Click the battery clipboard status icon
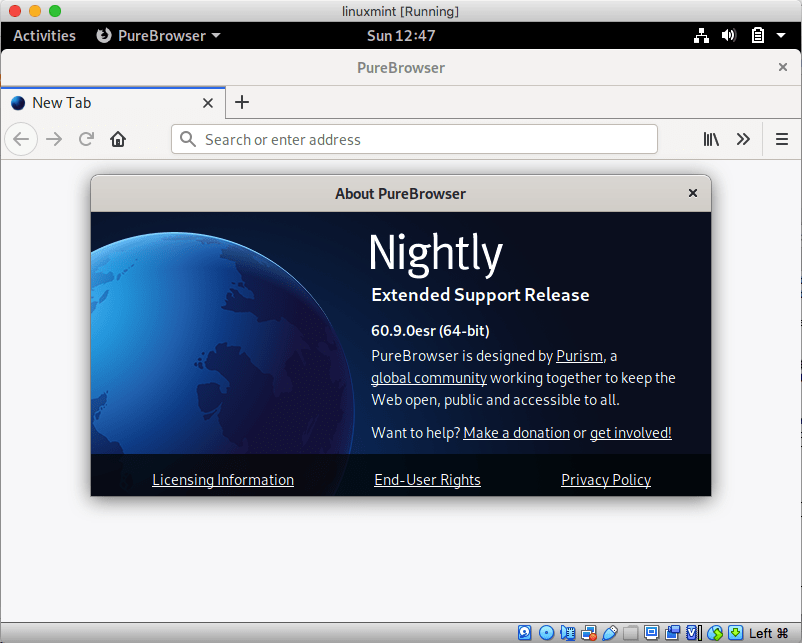The width and height of the screenshot is (802, 643). 758,36
